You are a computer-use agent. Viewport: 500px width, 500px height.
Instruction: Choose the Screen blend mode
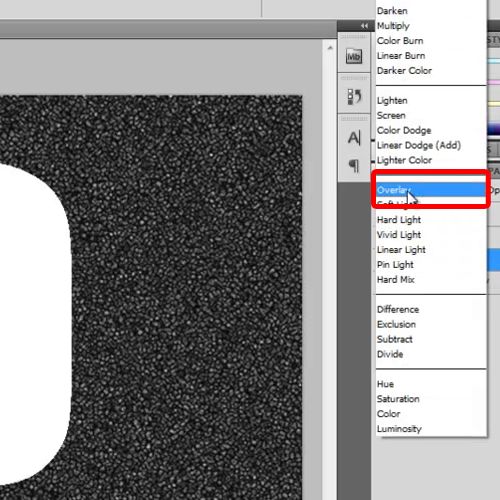[391, 115]
